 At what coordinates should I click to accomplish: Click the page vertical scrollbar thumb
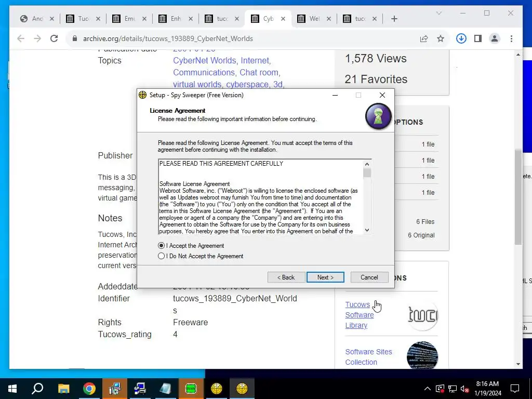point(518,197)
